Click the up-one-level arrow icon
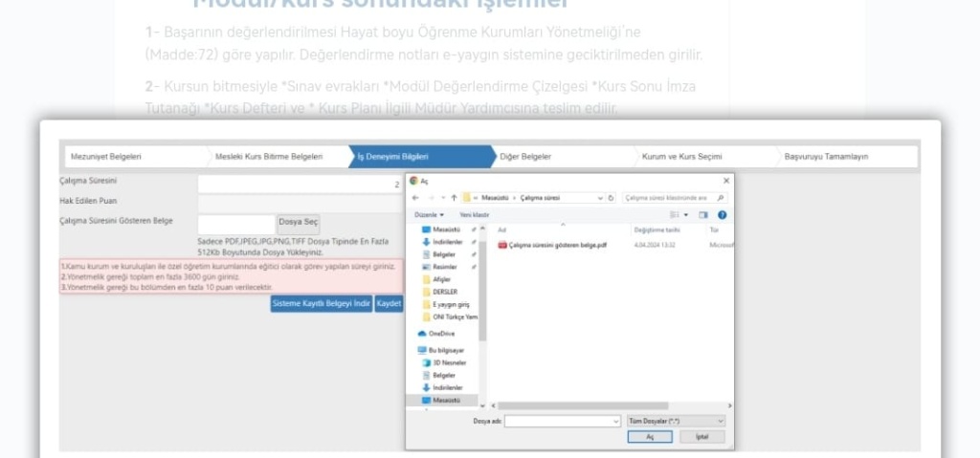980x458 pixels. coord(454,197)
